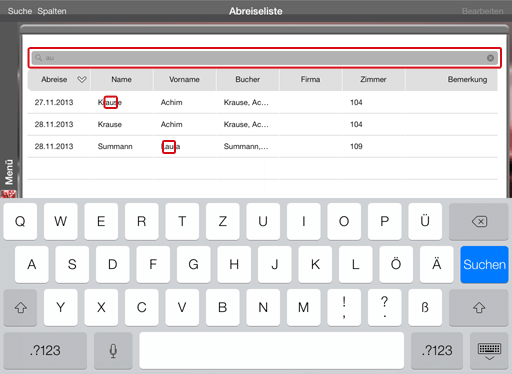Tap the F key
The width and height of the screenshot is (512, 374).
tap(153, 264)
